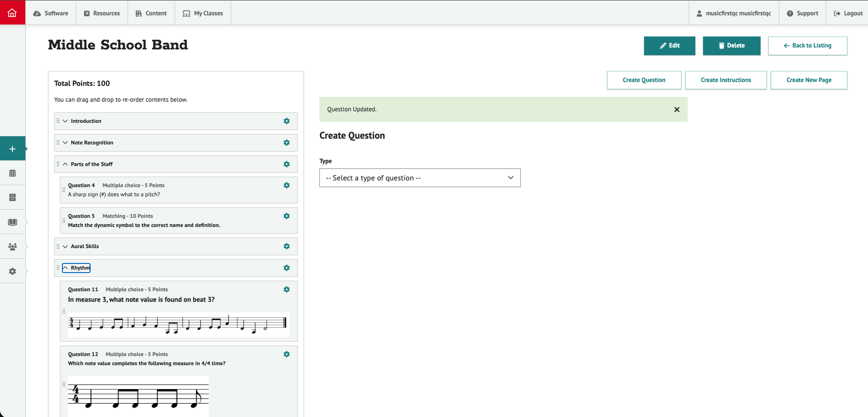Viewport: 868px width, 417px height.
Task: Open the plus icon in left sidebar
Action: pyautogui.click(x=12, y=149)
